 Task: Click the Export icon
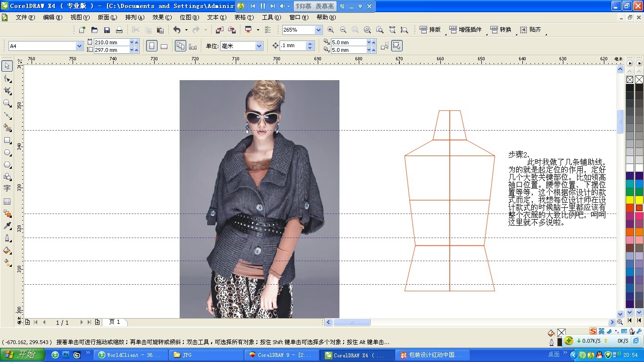[232, 30]
